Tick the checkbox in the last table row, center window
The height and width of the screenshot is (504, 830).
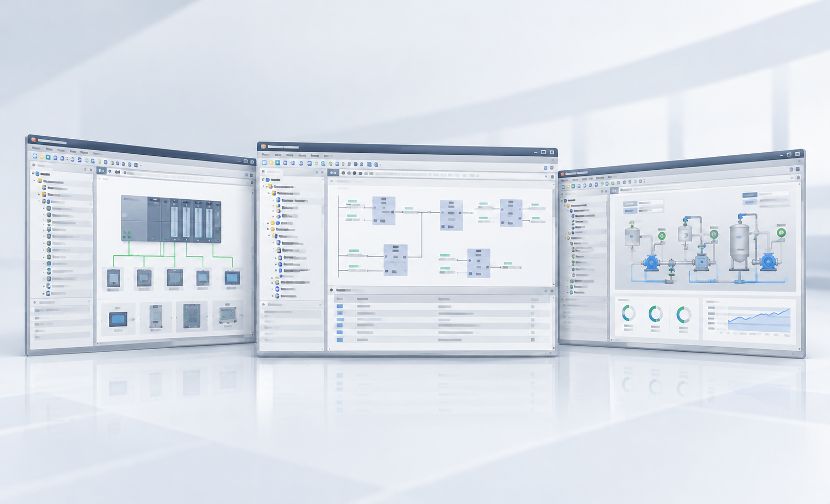click(x=533, y=339)
